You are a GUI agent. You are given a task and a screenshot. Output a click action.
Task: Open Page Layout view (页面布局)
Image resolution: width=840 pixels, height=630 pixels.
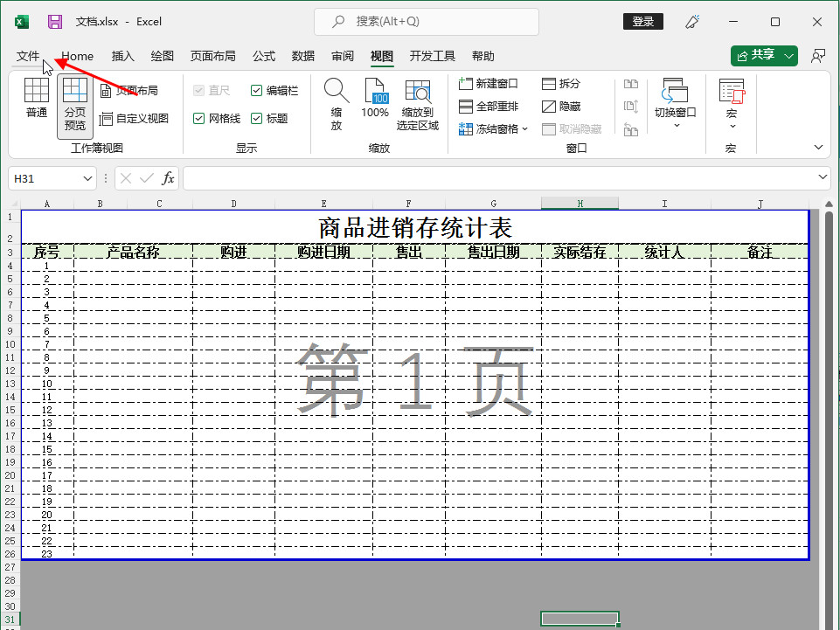[x=129, y=91]
